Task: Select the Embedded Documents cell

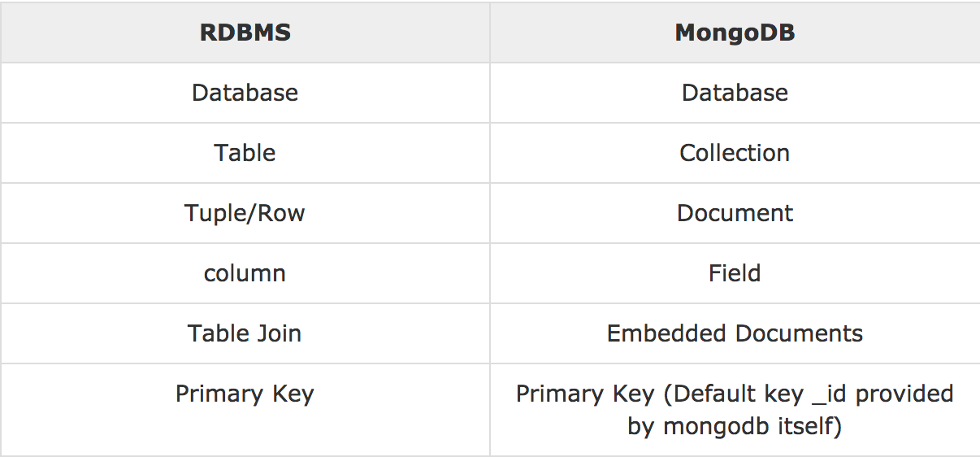Action: (x=735, y=333)
